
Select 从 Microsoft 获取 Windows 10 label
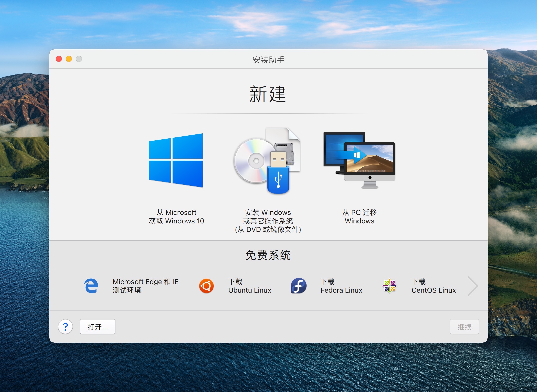point(176,217)
